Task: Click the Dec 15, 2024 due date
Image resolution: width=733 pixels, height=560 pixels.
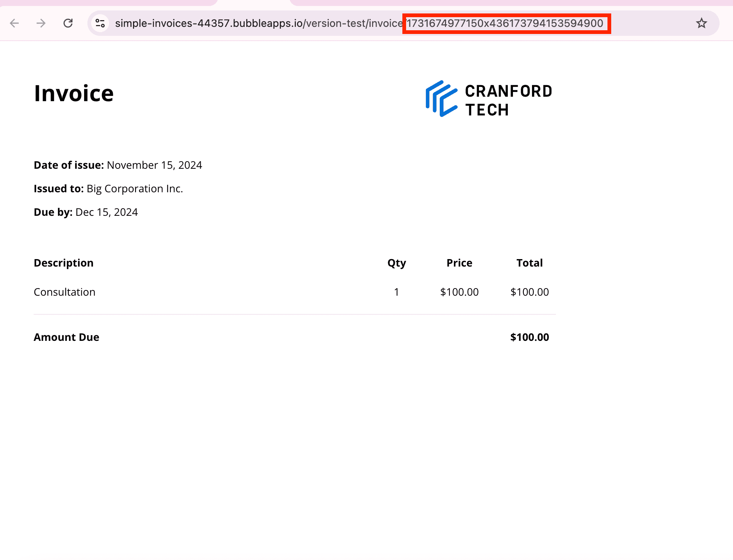Action: click(x=106, y=212)
